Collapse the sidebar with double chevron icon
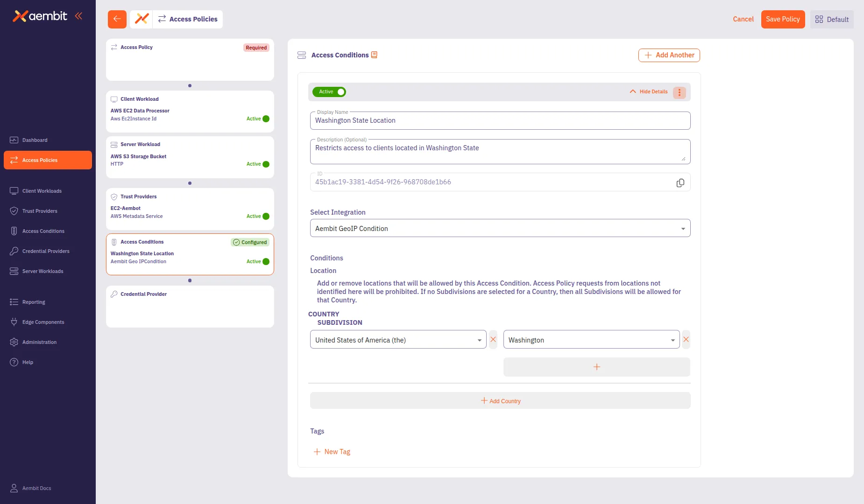The width and height of the screenshot is (864, 504). click(78, 16)
